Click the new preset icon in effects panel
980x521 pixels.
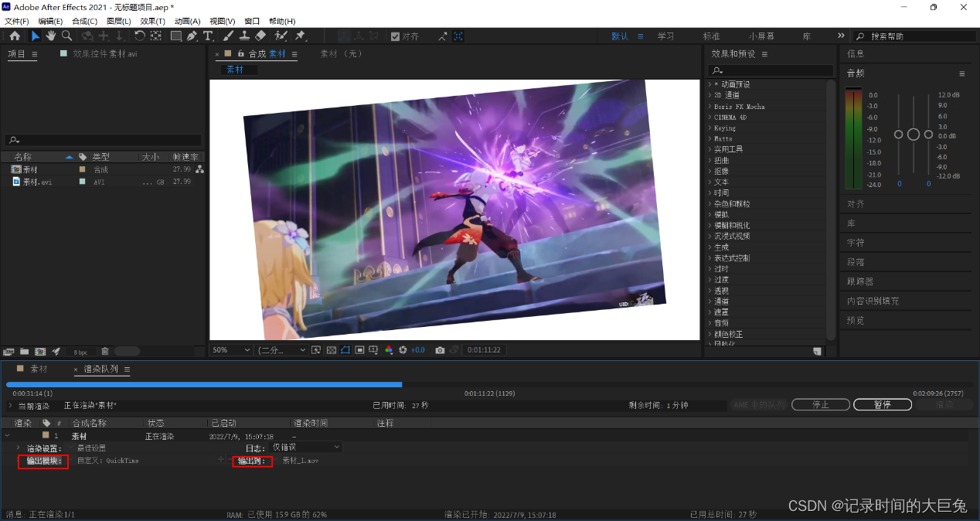click(817, 351)
